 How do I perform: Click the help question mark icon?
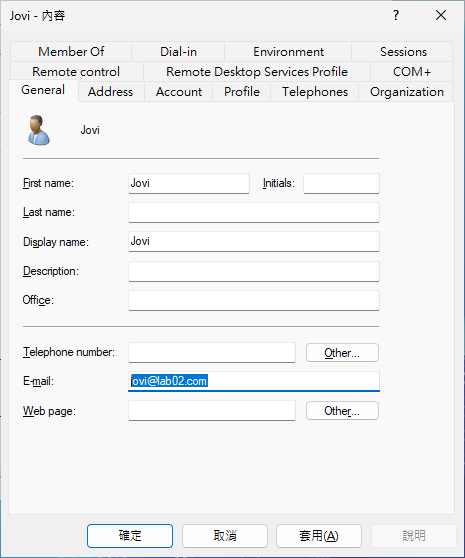pos(396,15)
